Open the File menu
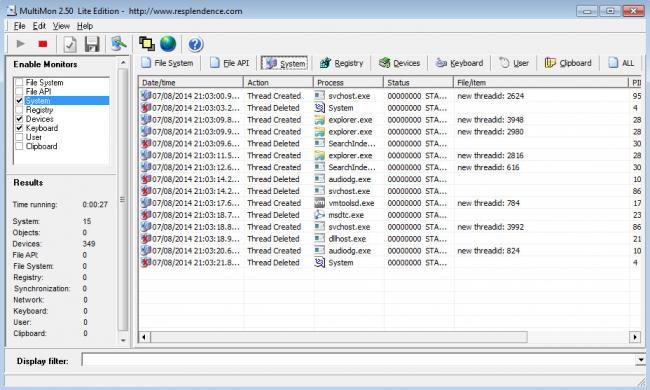Image resolution: width=650 pixels, height=390 pixels. (19, 26)
